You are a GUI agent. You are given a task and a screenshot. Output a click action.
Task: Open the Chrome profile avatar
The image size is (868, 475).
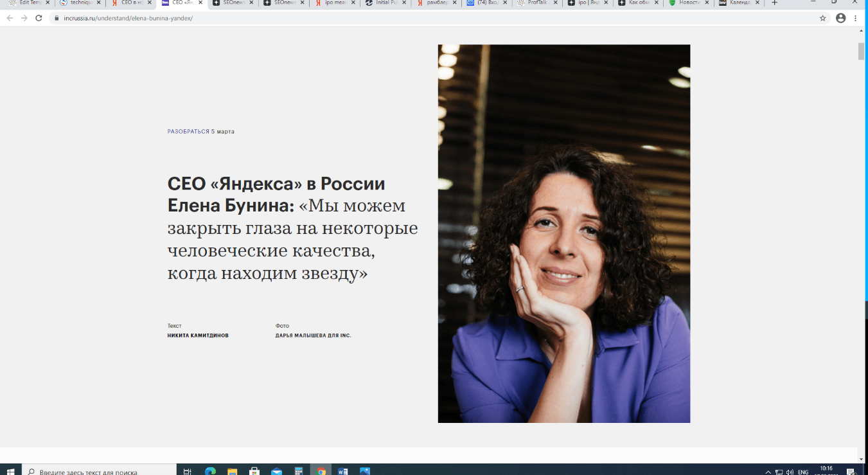point(840,18)
